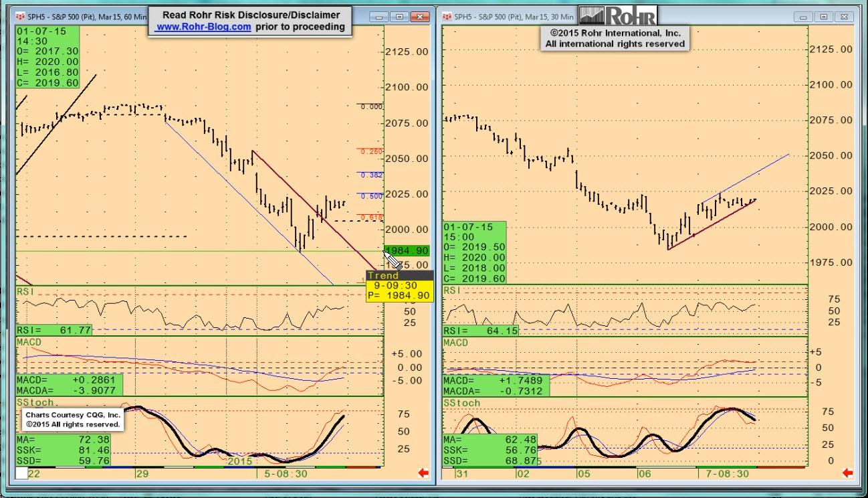Select the MACD label in right chart
Screen dimensions: 868x498
456,343
